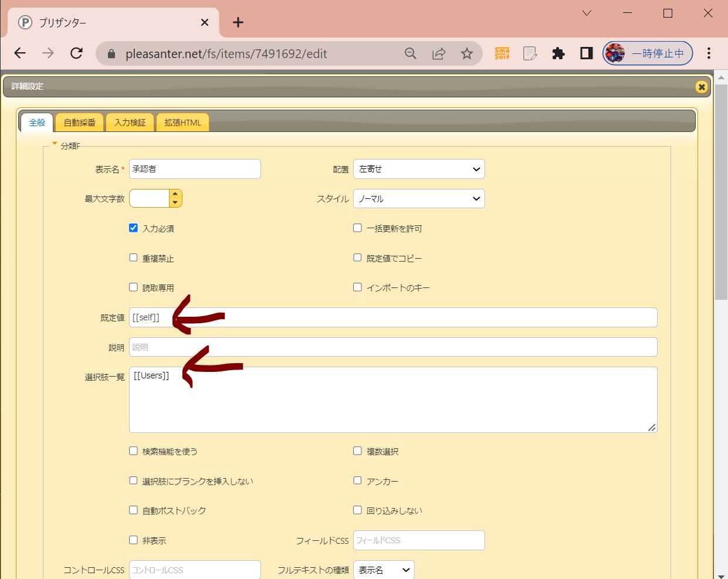Click the bookmark star icon in the address bar
This screenshot has width=728, height=579.
(466, 54)
